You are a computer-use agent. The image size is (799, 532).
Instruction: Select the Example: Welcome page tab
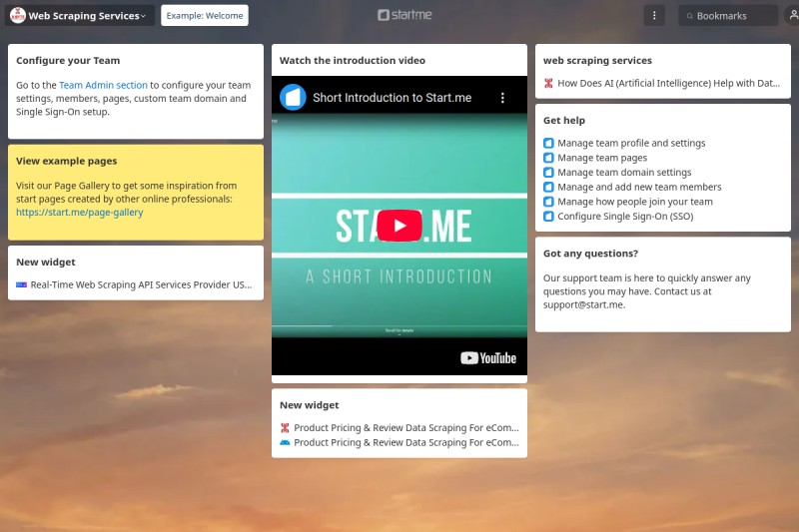[x=205, y=15]
